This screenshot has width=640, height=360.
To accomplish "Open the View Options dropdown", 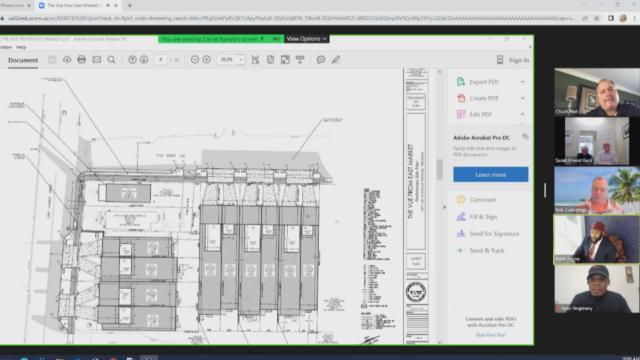I will tap(307, 39).
